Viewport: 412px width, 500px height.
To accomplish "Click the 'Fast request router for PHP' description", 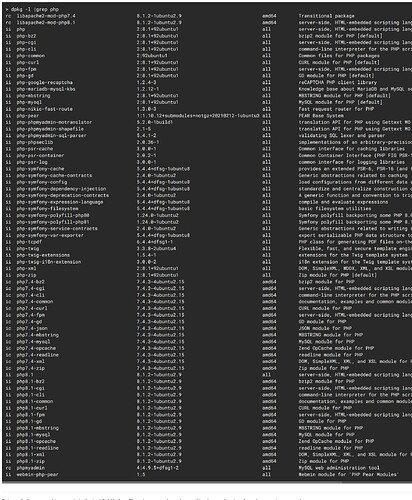I will point(336,109).
